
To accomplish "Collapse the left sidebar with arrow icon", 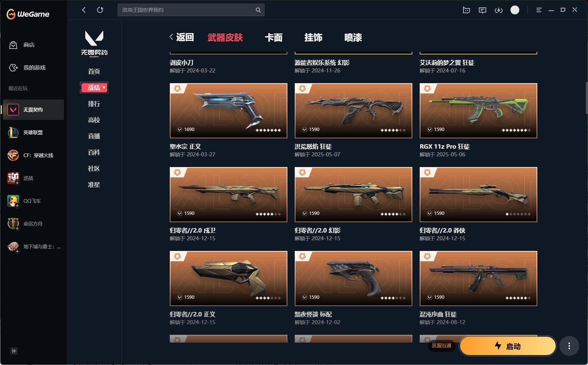I will click(14, 351).
